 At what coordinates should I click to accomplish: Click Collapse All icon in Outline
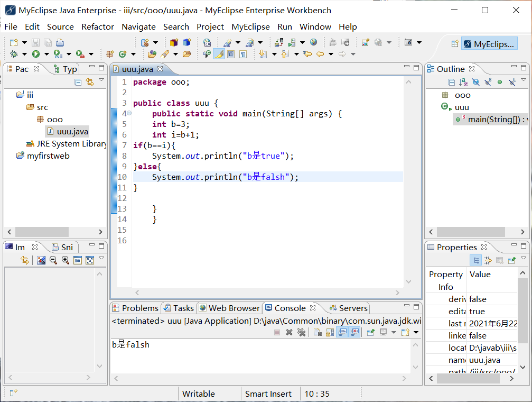(451, 82)
